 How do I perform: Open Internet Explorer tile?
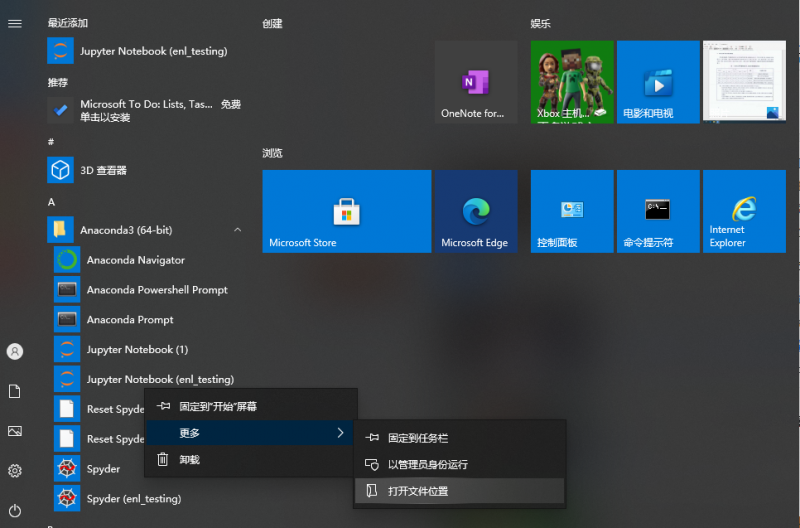(743, 211)
